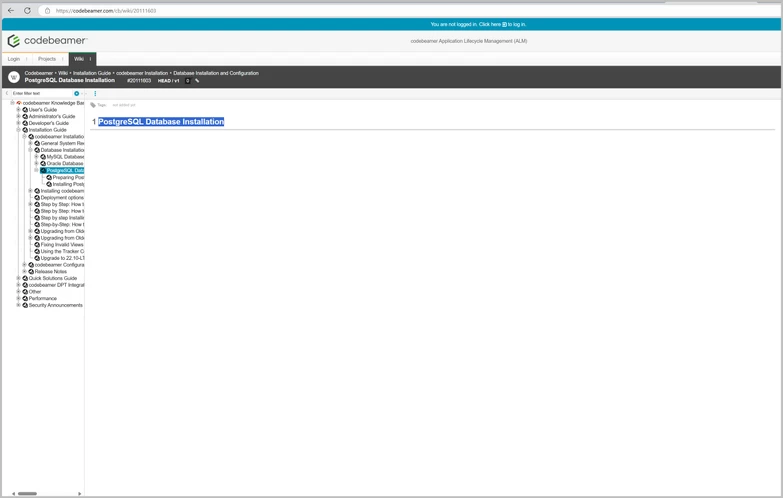Click the page icon of Oracle Database
783x498 pixels.
coord(43,163)
